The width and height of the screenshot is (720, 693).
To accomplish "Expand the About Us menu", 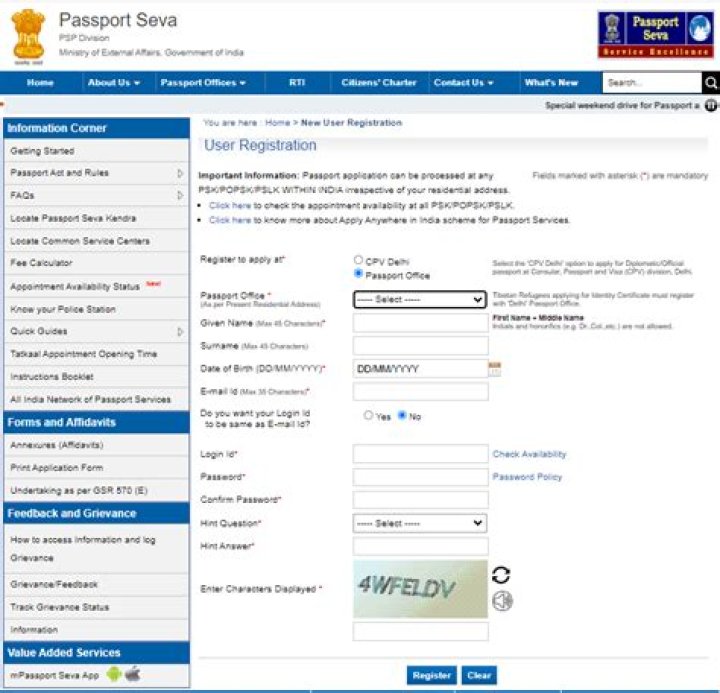I will [x=114, y=83].
